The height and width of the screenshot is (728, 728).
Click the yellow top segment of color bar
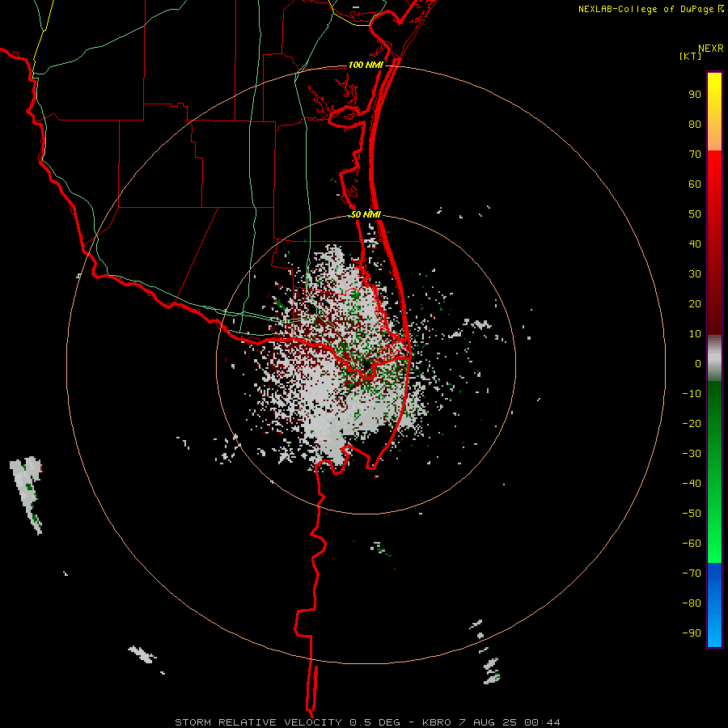(714, 111)
